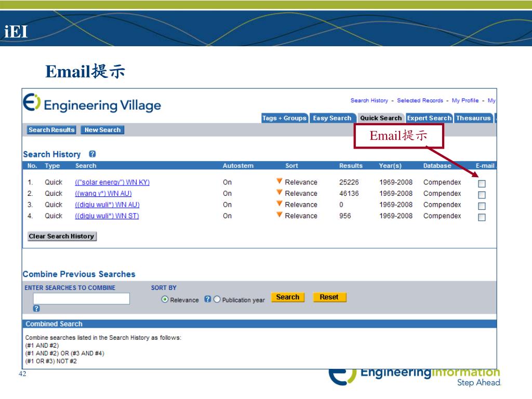Open help icon under combine searches field

pos(36,309)
